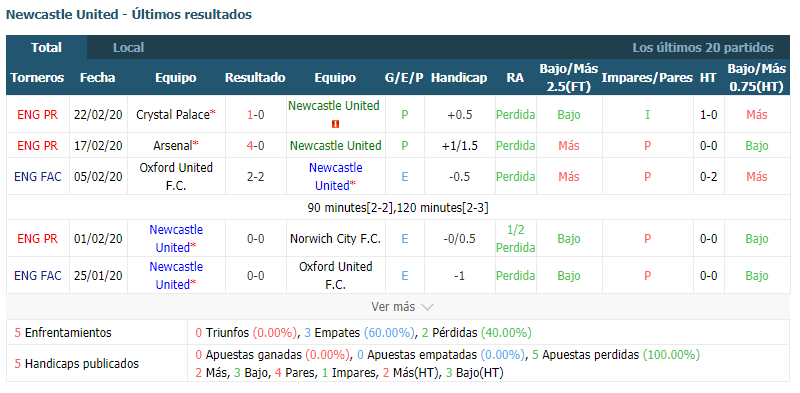Select Newcastle United home team on 01/02/20
Viewport: 800px width, 393px height.
coord(172,238)
